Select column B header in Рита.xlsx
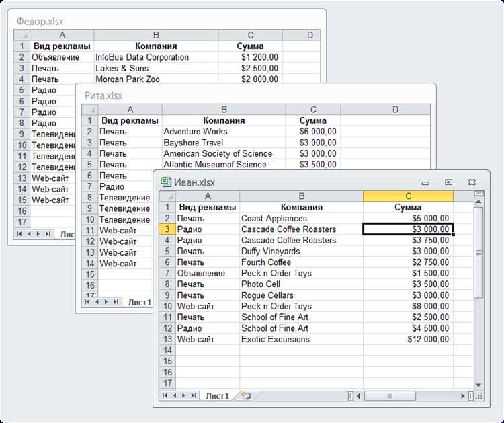 (x=224, y=110)
